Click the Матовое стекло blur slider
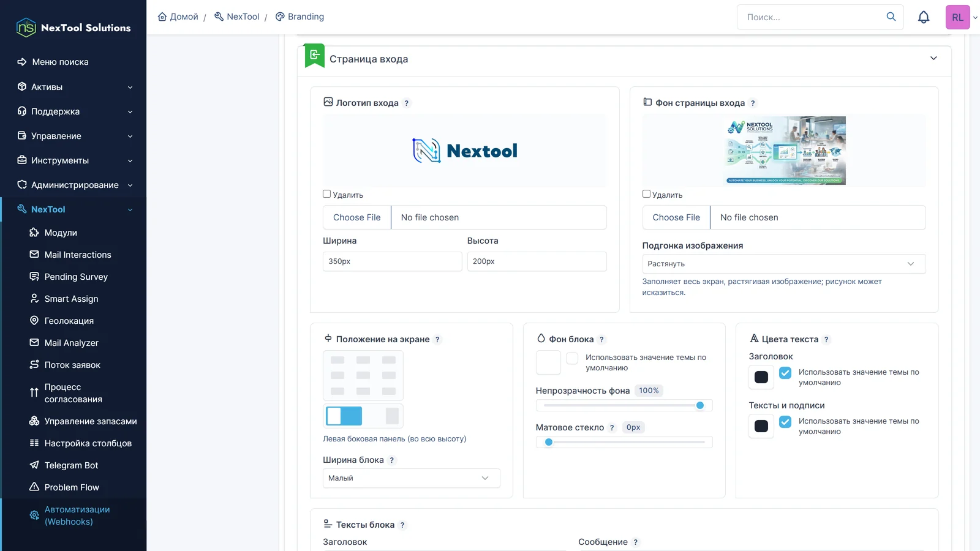Screen dimensions: 980x551 pyautogui.click(x=624, y=442)
